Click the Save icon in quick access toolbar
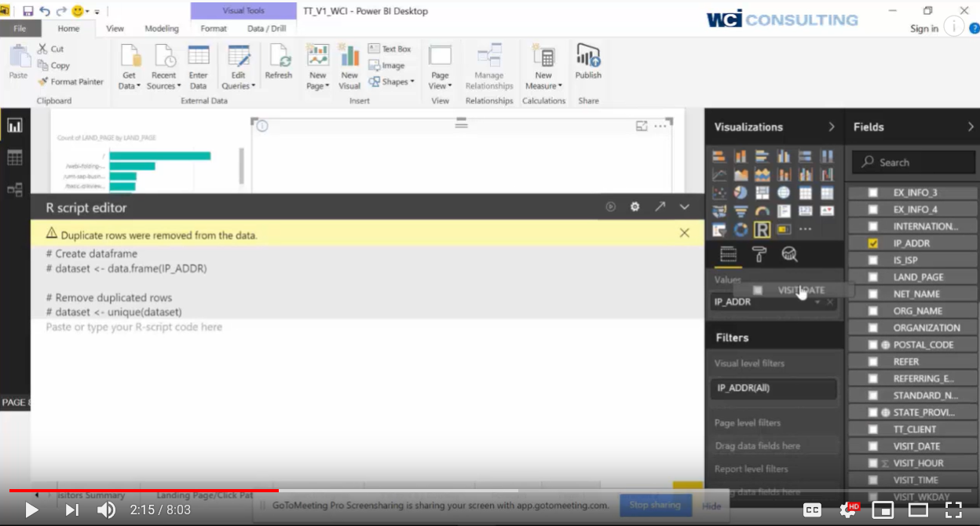 coord(28,11)
